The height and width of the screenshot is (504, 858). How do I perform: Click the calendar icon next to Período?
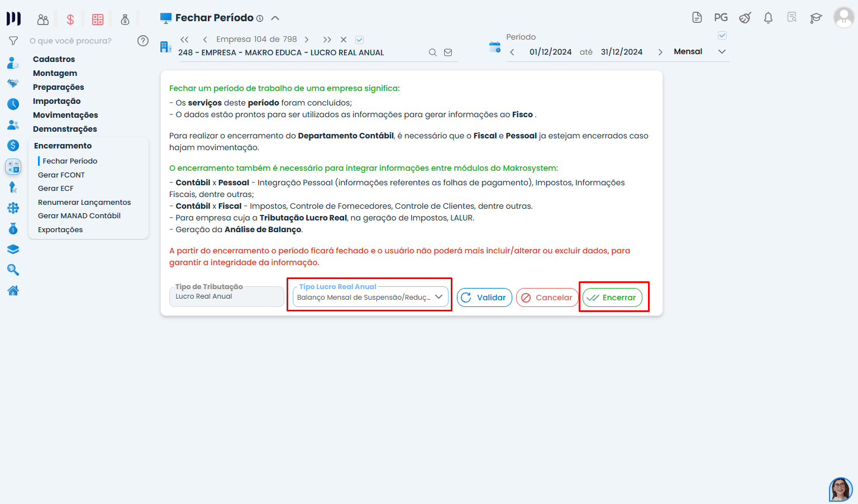pos(495,47)
